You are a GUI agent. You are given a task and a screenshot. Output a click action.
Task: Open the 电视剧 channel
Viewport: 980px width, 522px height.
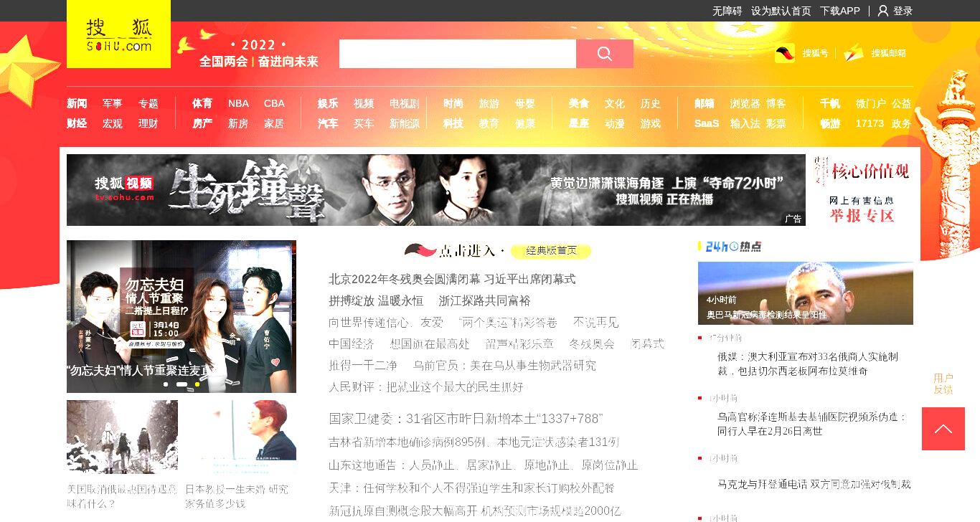(405, 103)
